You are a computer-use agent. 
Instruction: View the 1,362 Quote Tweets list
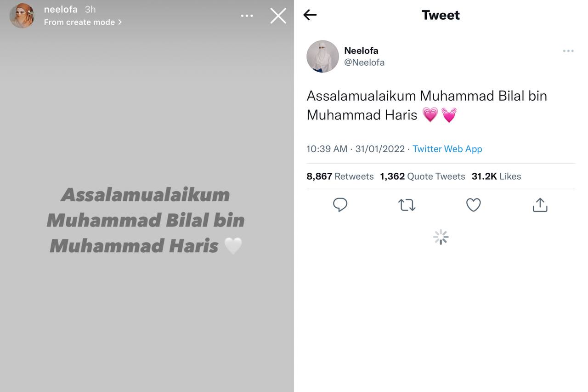(422, 176)
